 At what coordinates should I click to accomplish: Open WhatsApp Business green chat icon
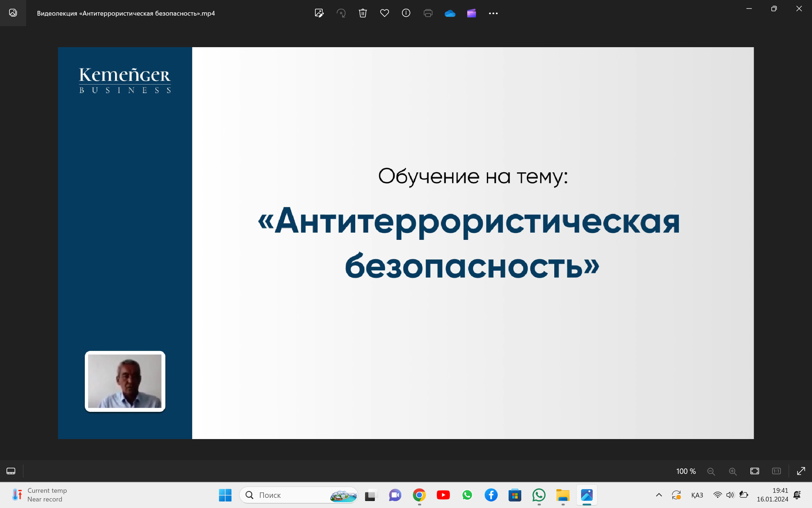coord(467,495)
